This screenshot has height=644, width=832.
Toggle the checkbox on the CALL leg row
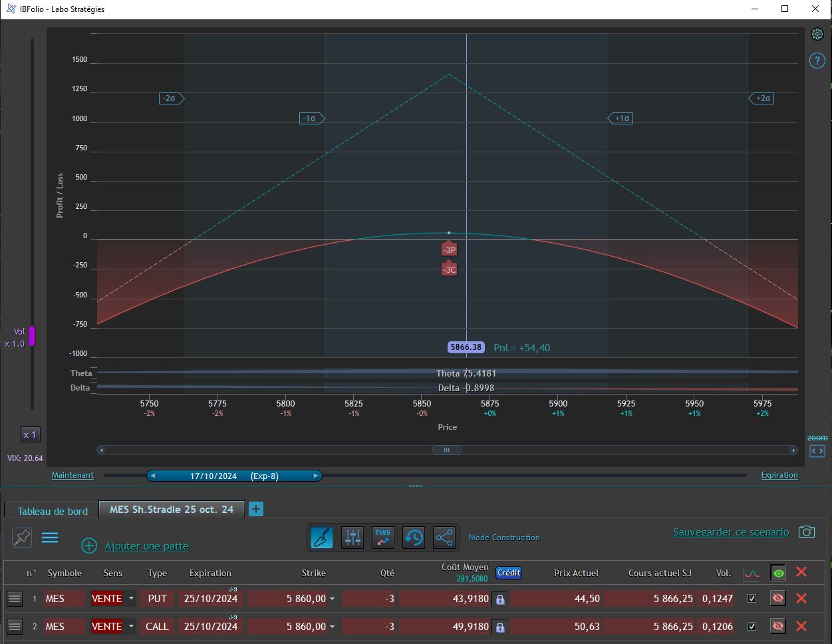[x=752, y=627]
